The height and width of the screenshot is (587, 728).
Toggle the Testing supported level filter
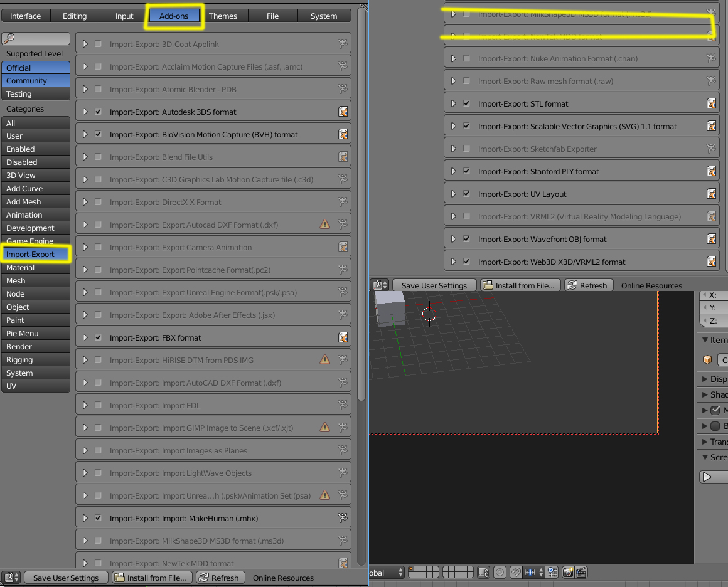(x=36, y=93)
